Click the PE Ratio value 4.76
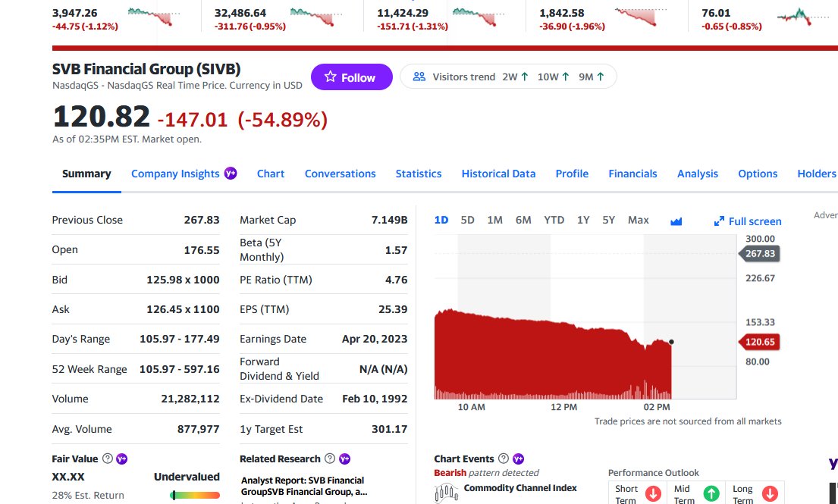The height and width of the screenshot is (504, 838). coord(396,280)
